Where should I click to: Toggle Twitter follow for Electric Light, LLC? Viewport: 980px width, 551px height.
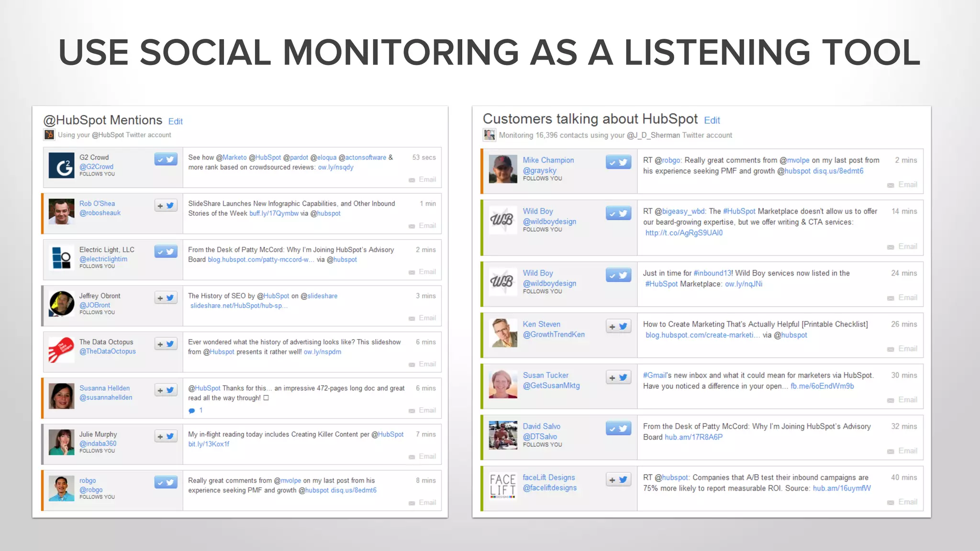(x=166, y=252)
